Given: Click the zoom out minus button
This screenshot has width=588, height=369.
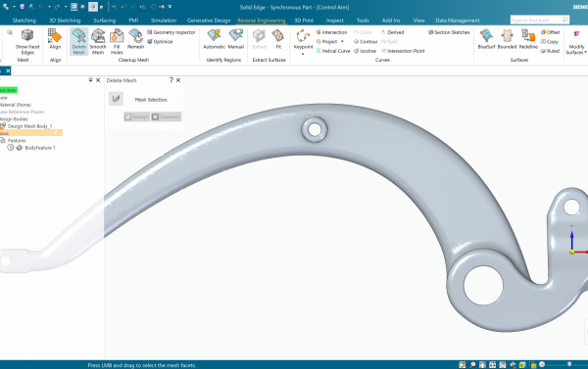Looking at the screenshot, I should [x=542, y=364].
